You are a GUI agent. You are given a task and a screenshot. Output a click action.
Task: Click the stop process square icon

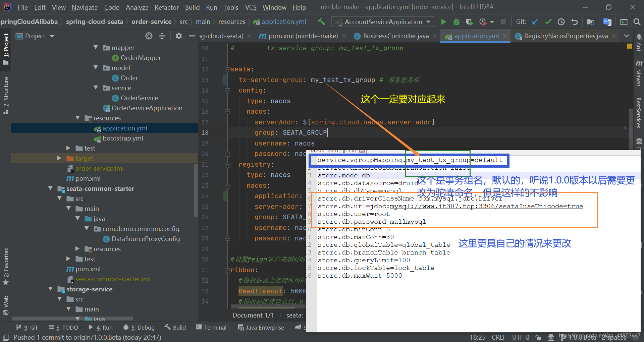point(503,22)
